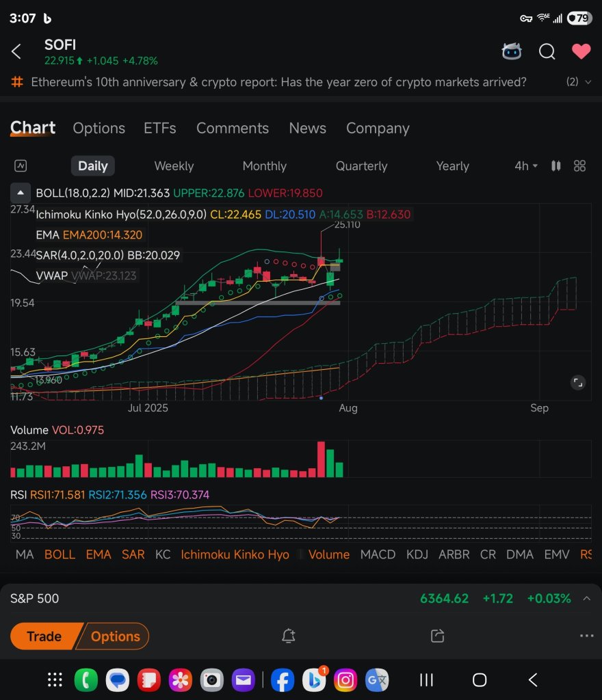This screenshot has width=602, height=700.
Task: Launch the Phone app from dock
Action: (86, 680)
